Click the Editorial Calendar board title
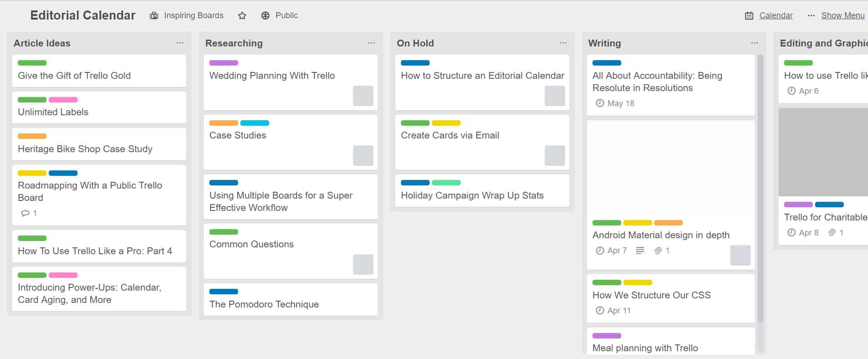 point(83,15)
